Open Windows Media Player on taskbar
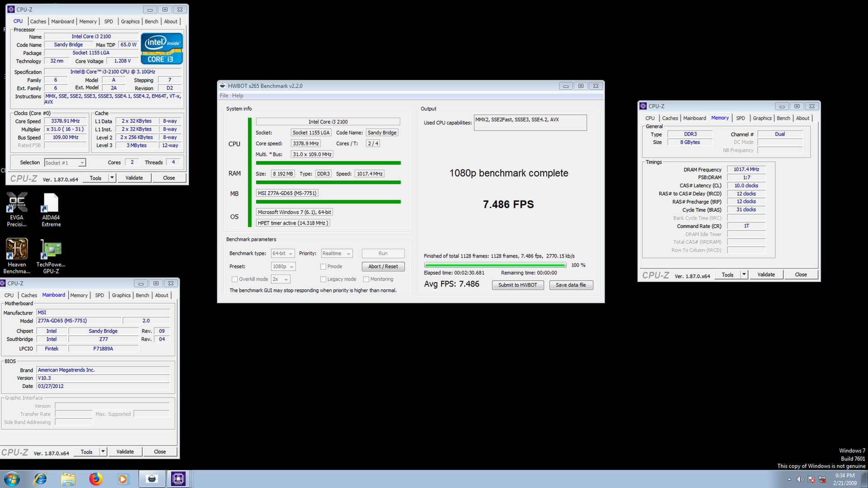The height and width of the screenshot is (488, 868). click(x=123, y=479)
